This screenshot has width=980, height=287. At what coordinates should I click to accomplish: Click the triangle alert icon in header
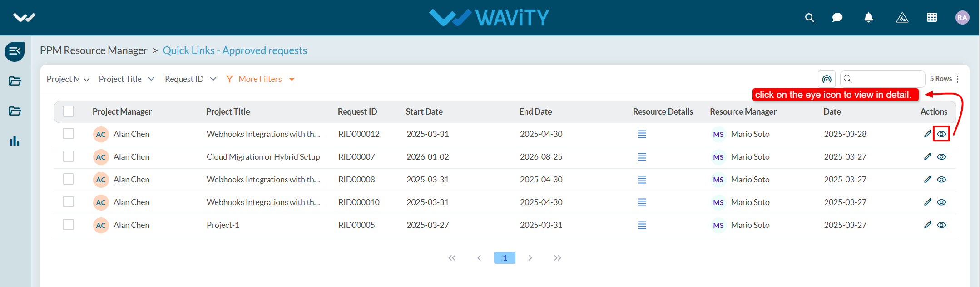902,18
